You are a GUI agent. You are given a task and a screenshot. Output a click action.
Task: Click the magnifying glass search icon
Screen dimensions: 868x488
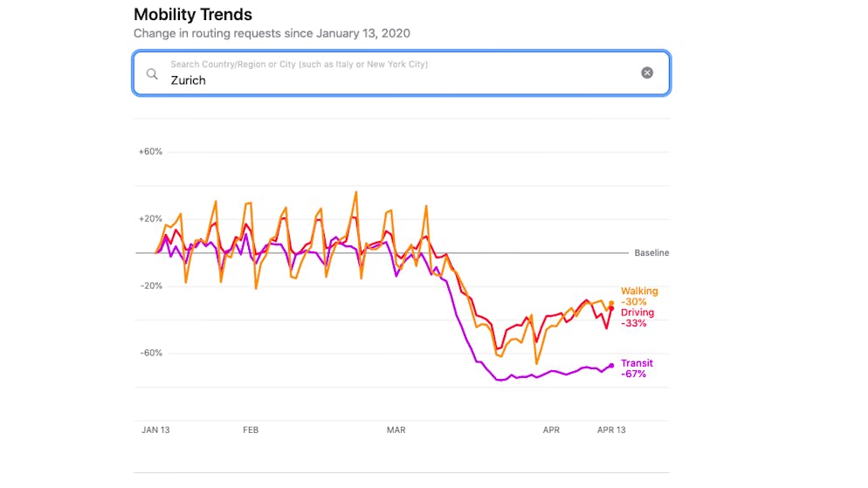coord(152,73)
